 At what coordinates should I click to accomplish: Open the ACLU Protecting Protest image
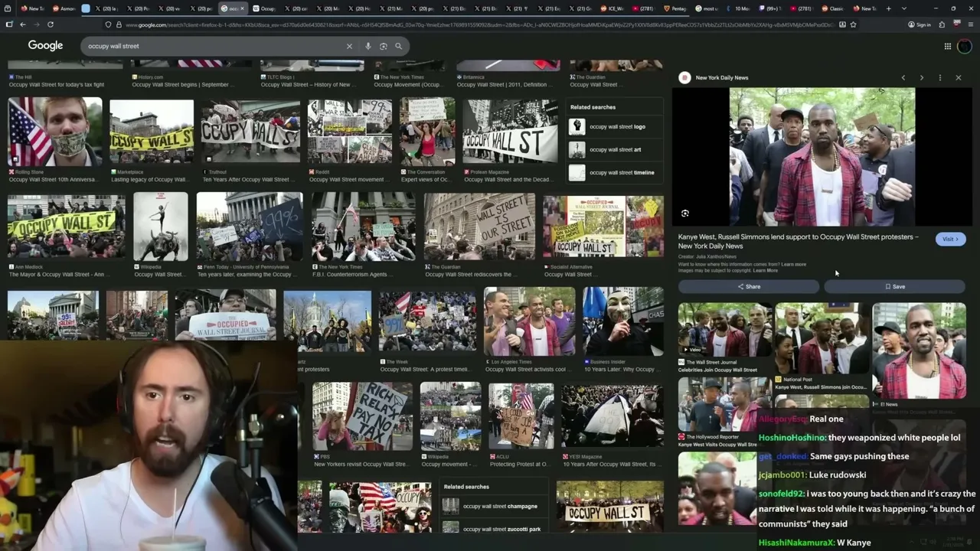[x=521, y=416]
